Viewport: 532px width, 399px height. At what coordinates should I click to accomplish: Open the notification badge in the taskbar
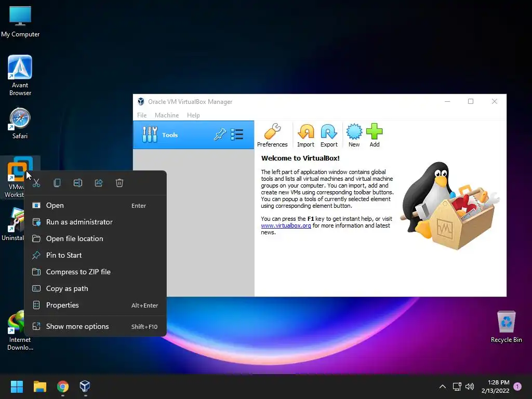pos(517,387)
